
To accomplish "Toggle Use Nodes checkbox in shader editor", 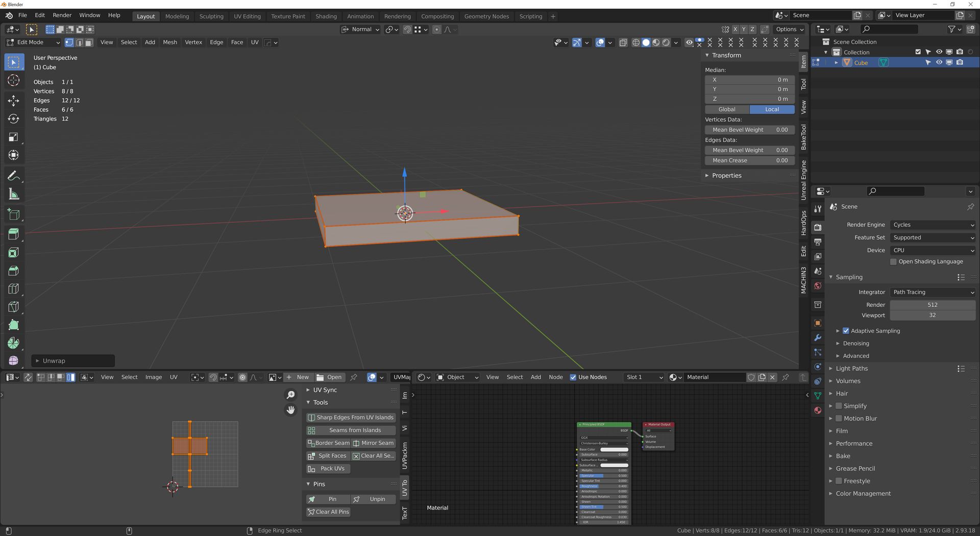I will [x=573, y=377].
